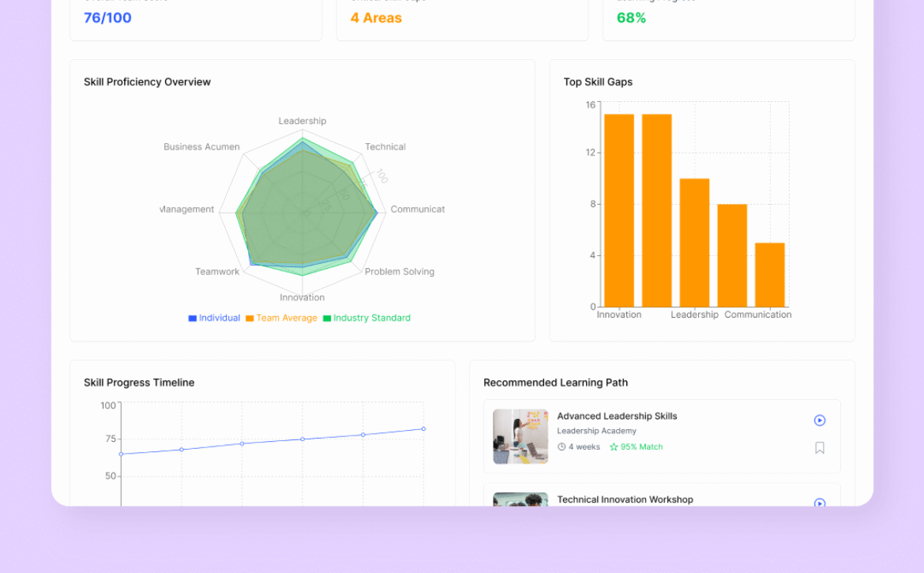Click the last point on Skill Progress Timeline
924x573 pixels.
click(423, 429)
